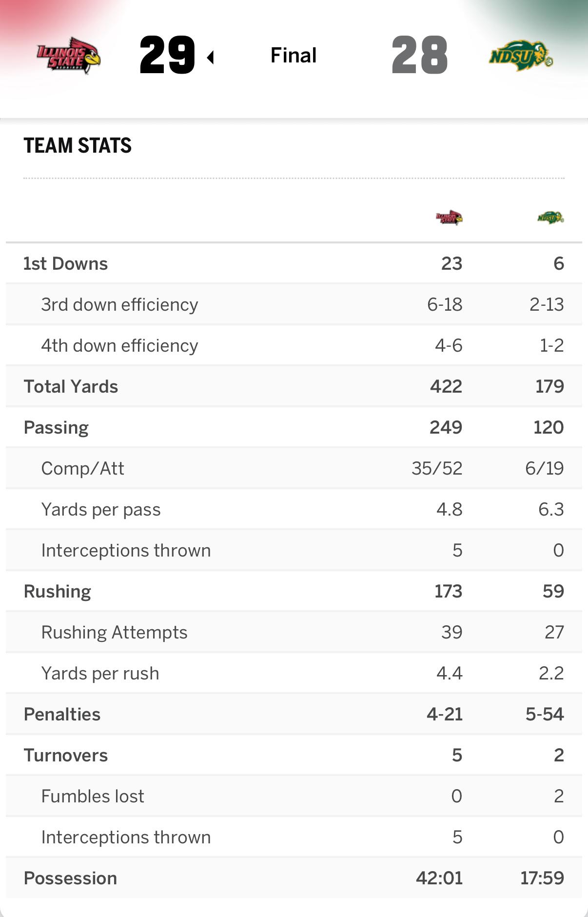Click the small NDSU logo above the stats column
This screenshot has width=588, height=917.
click(550, 218)
